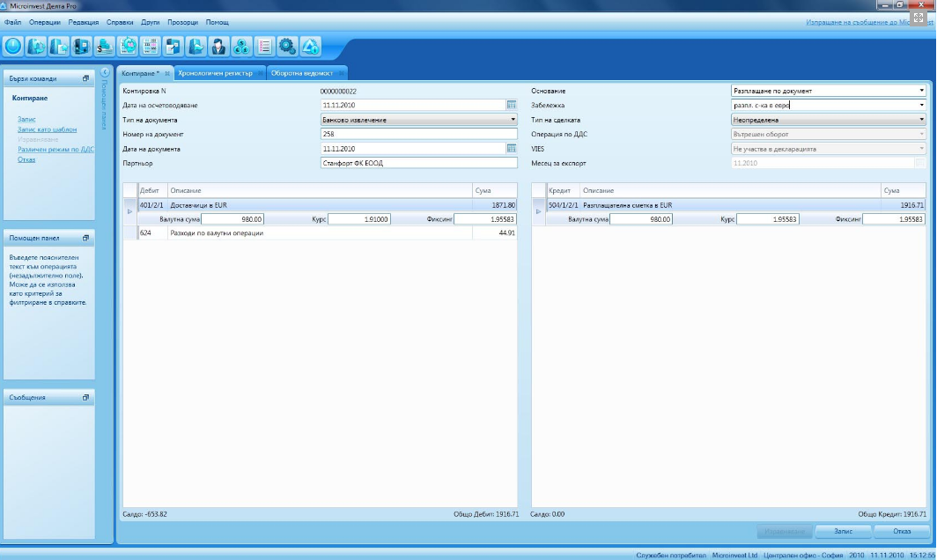Click the Запис button at bottom
The height and width of the screenshot is (560, 937).
coord(842,532)
